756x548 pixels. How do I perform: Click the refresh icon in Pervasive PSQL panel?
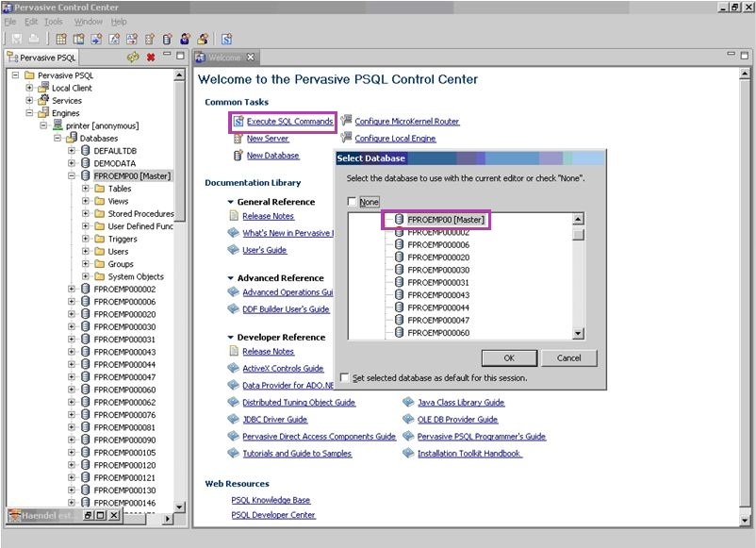pyautogui.click(x=133, y=58)
